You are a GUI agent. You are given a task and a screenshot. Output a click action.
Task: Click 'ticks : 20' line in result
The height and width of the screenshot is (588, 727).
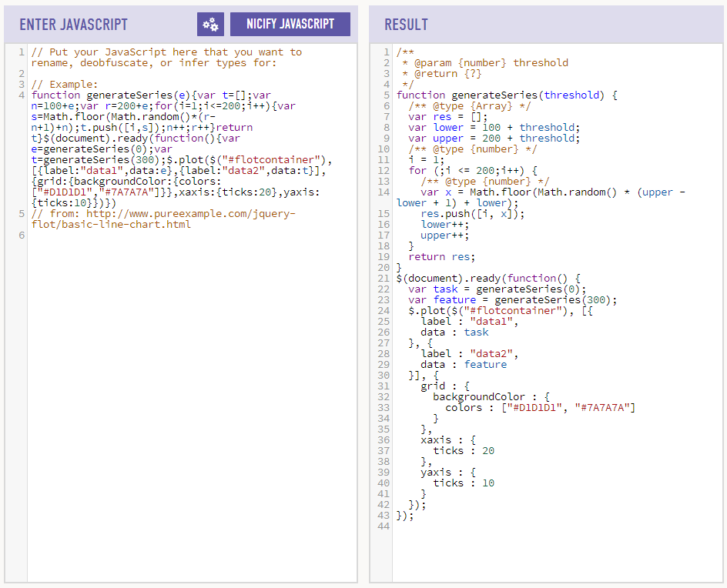464,451
